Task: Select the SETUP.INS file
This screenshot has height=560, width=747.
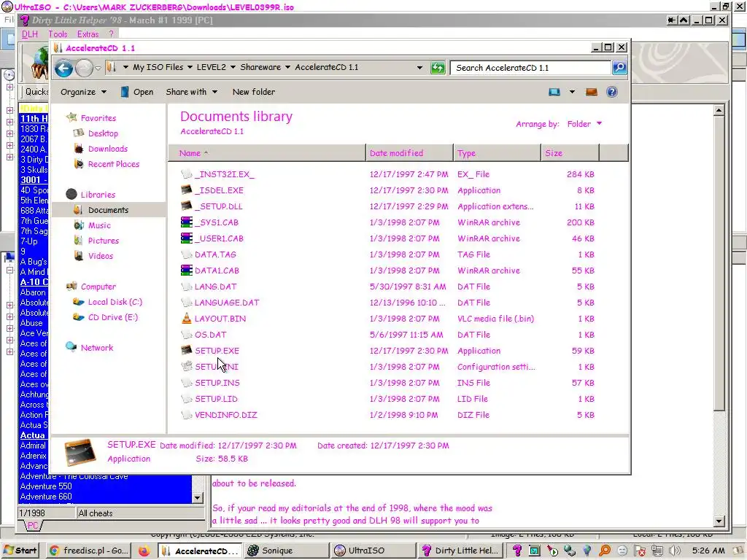Action: coord(217,383)
